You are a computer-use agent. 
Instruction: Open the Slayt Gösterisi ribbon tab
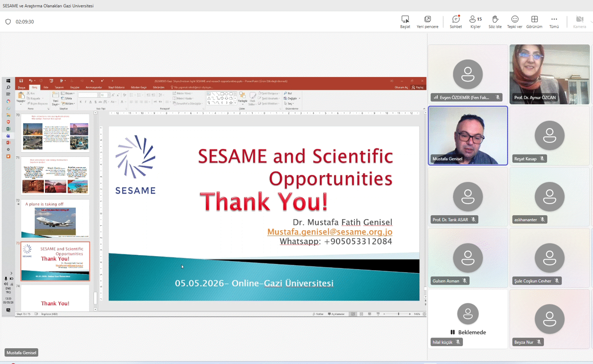coord(116,88)
